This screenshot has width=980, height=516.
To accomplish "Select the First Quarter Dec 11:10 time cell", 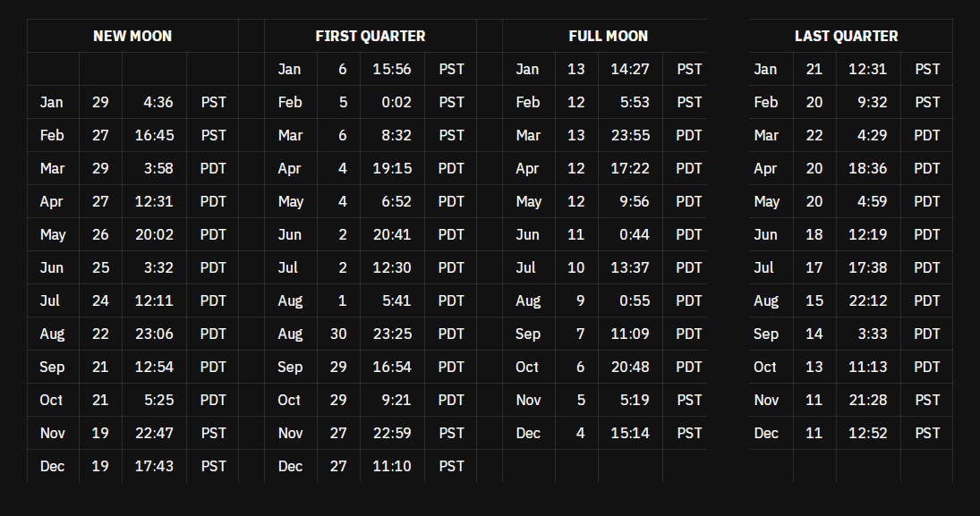I will tap(392, 467).
